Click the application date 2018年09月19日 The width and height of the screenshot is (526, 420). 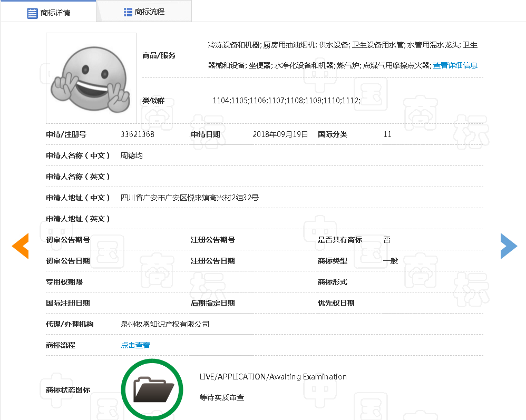coord(280,134)
